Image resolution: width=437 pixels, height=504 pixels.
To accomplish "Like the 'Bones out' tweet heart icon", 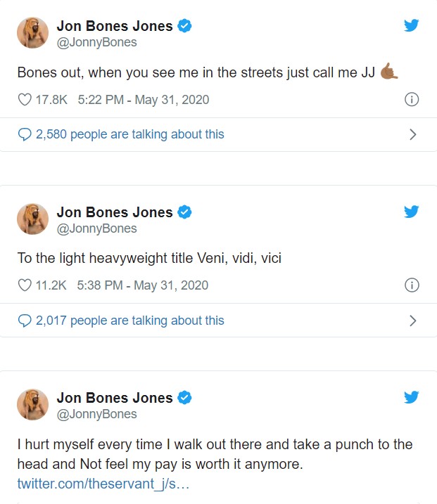I will [x=25, y=100].
